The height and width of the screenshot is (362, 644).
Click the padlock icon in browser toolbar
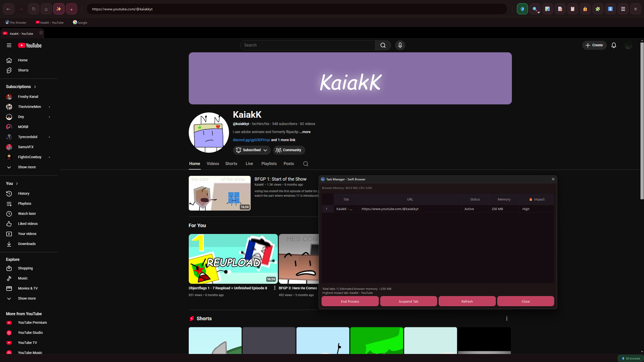pos(585,9)
